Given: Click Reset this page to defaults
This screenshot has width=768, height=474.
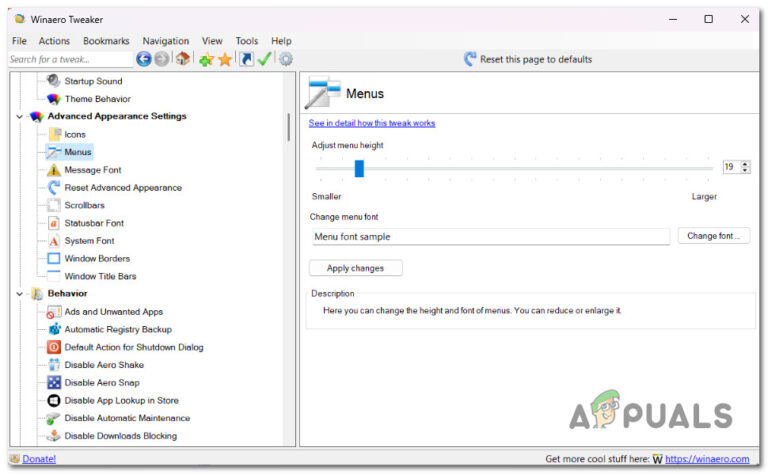Looking at the screenshot, I should (x=528, y=59).
